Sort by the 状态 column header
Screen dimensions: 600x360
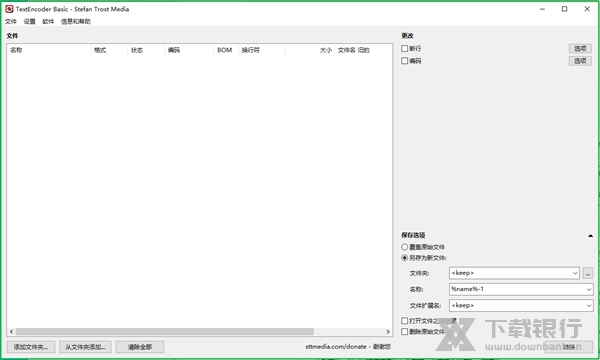146,50
